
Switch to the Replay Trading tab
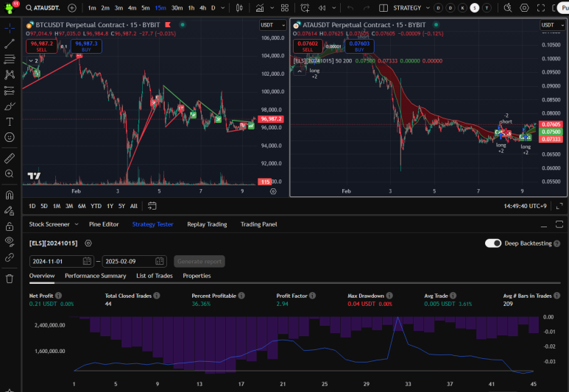[x=207, y=224]
